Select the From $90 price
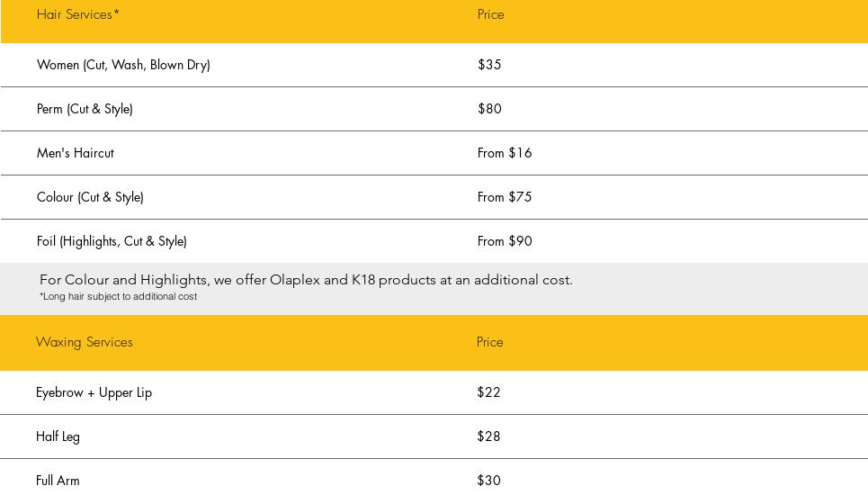This screenshot has width=868, height=495. pos(505,241)
